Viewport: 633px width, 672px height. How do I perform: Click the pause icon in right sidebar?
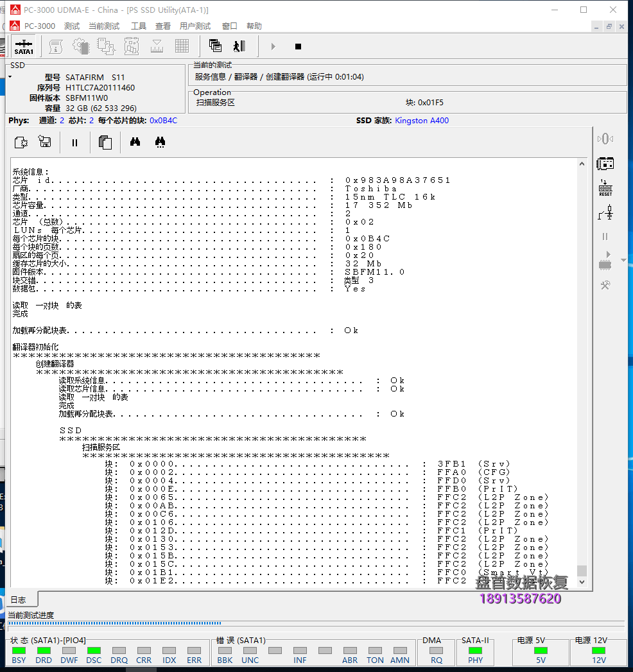coord(605,237)
